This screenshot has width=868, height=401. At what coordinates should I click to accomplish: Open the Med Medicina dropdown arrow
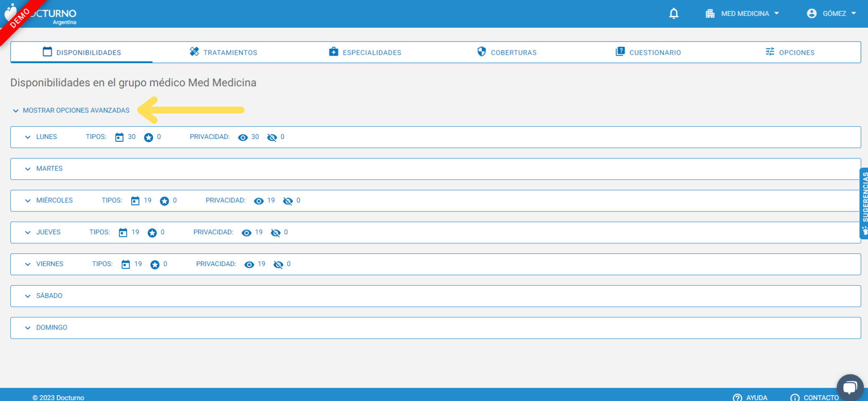777,14
